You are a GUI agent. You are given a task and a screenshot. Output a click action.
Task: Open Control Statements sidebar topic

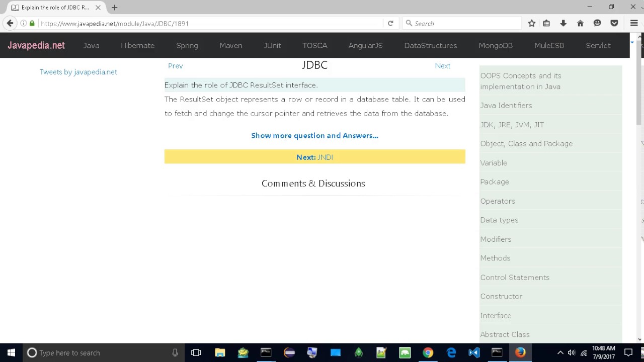(x=515, y=278)
